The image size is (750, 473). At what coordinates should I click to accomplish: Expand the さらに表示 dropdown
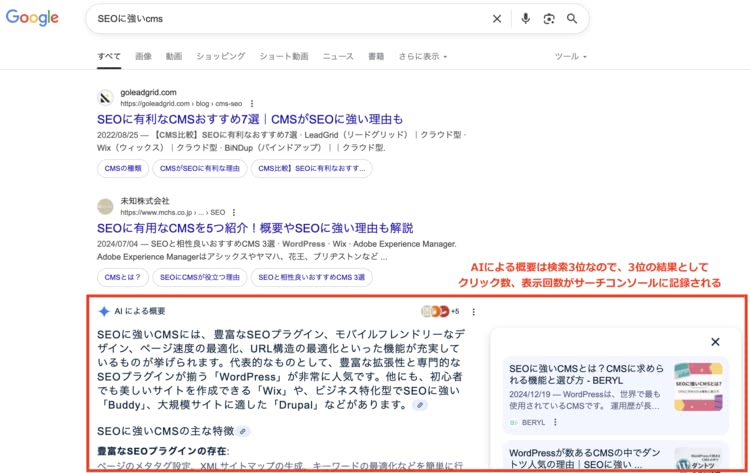[x=423, y=56]
